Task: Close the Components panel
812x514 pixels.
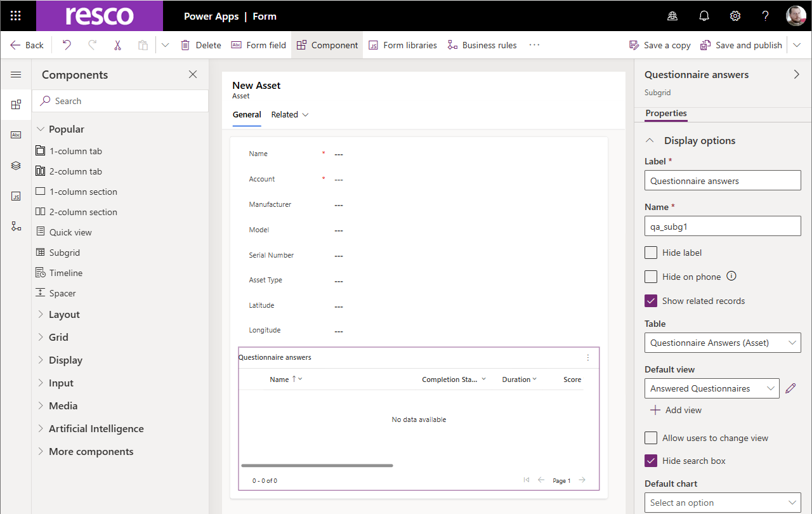Action: [193, 75]
